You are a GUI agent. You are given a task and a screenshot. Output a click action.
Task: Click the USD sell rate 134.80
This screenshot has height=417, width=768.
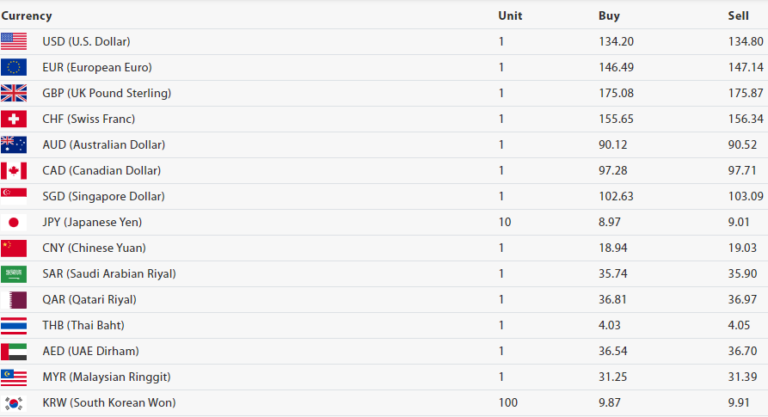pos(744,42)
